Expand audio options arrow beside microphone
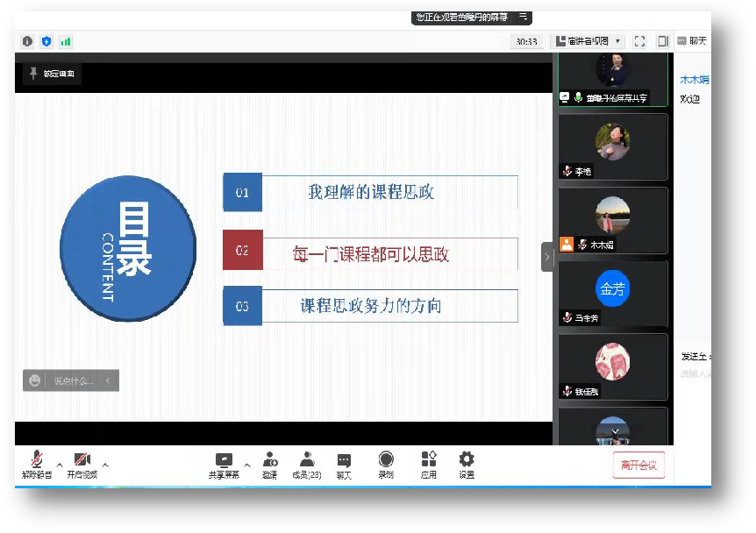Viewport: 756px width, 533px height. [x=60, y=465]
